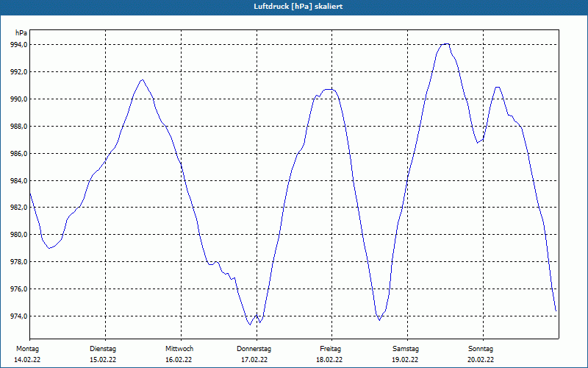
Task: Click the 16.02.22 date label
Action: pos(179,360)
